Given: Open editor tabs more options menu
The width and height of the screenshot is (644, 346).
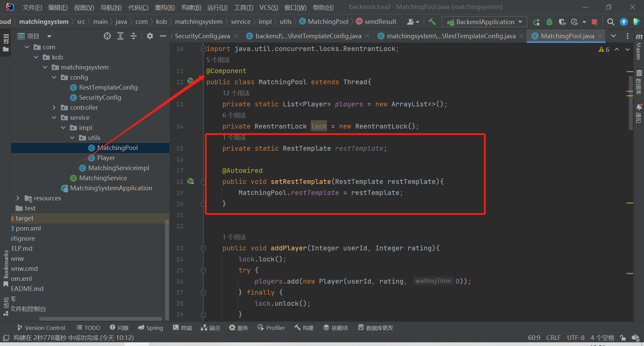Looking at the screenshot, I should pos(628,36).
